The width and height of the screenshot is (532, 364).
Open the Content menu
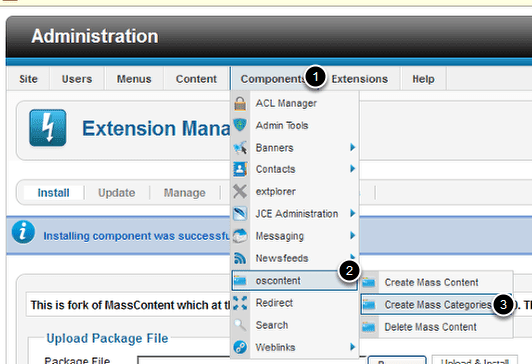point(196,79)
